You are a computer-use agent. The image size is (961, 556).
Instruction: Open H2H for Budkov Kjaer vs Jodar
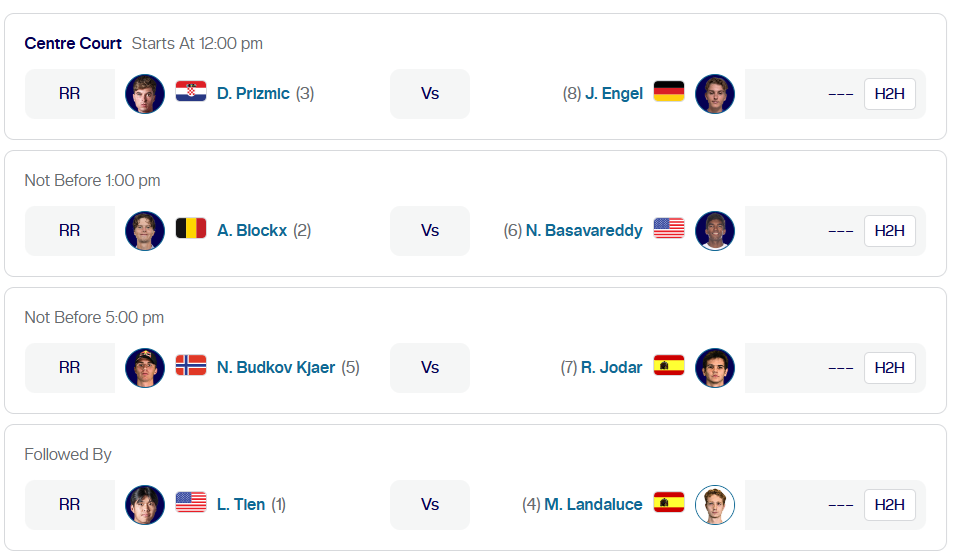[x=889, y=368]
